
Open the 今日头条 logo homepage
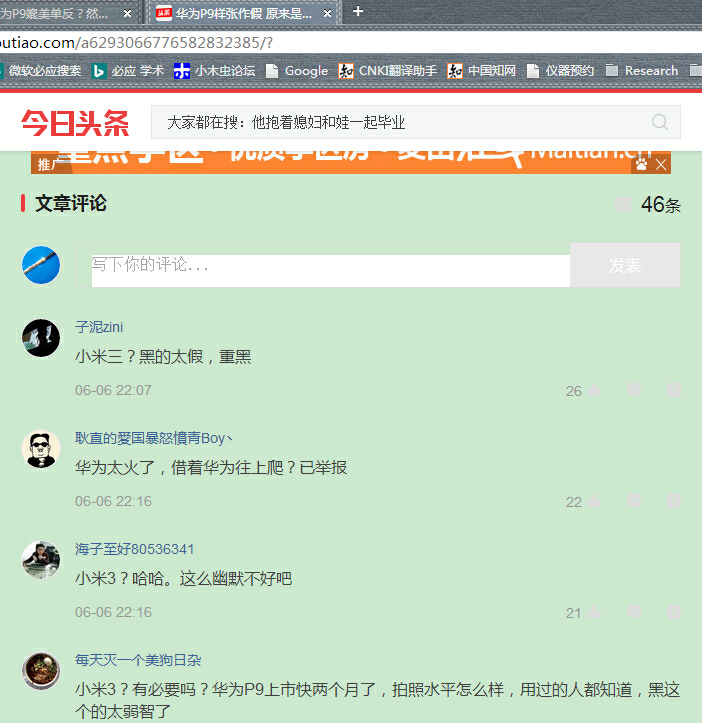tap(75, 123)
